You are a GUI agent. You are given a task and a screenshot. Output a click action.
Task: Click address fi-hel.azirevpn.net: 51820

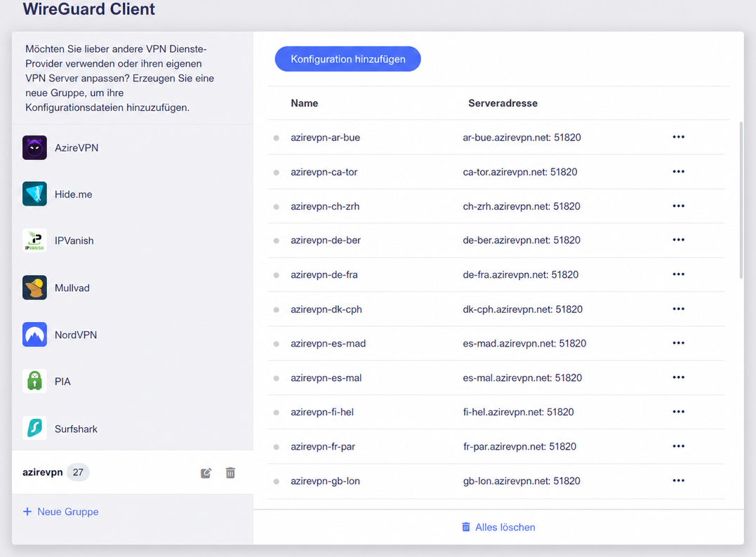click(518, 412)
